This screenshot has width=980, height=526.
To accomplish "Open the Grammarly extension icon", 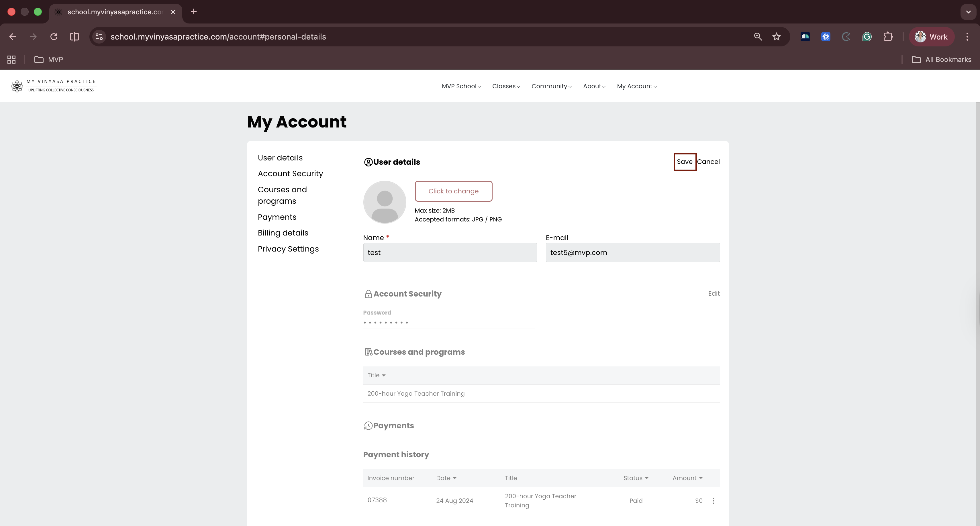I will pos(867,37).
